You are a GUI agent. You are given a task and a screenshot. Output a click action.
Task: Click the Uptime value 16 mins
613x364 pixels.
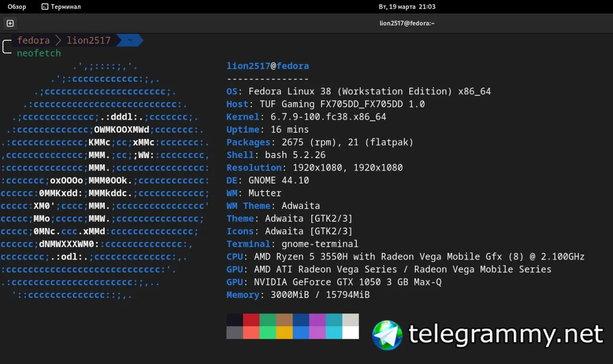(290, 129)
